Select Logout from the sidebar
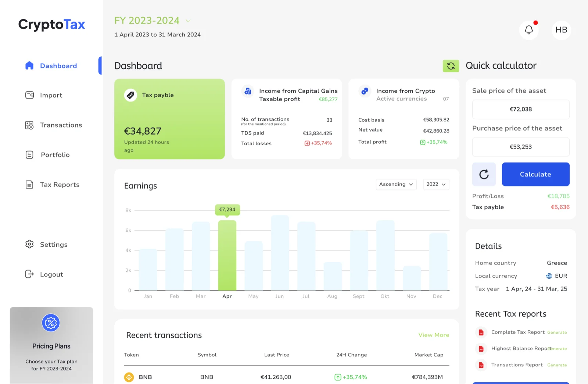The height and width of the screenshot is (384, 588). pos(51,274)
